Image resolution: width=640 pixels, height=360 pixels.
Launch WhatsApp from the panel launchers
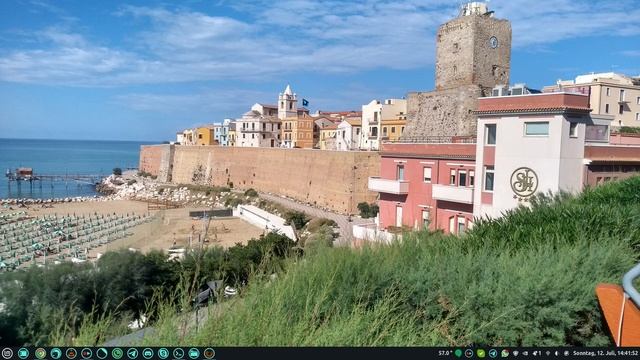coord(117,353)
